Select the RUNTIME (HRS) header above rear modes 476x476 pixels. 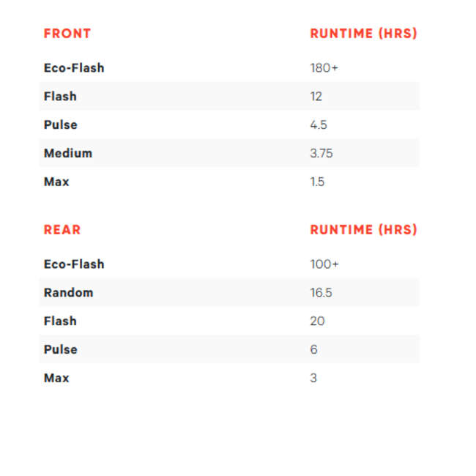tap(363, 230)
